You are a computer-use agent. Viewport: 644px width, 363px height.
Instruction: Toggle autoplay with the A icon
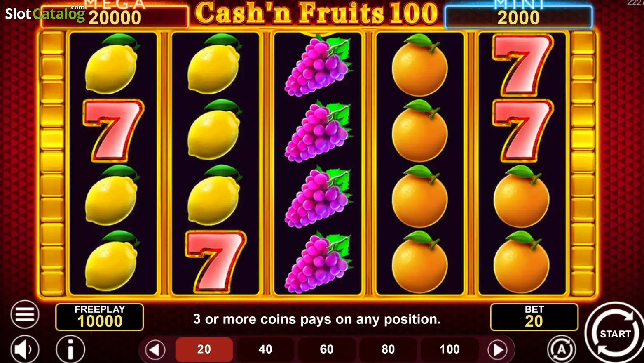click(x=562, y=349)
